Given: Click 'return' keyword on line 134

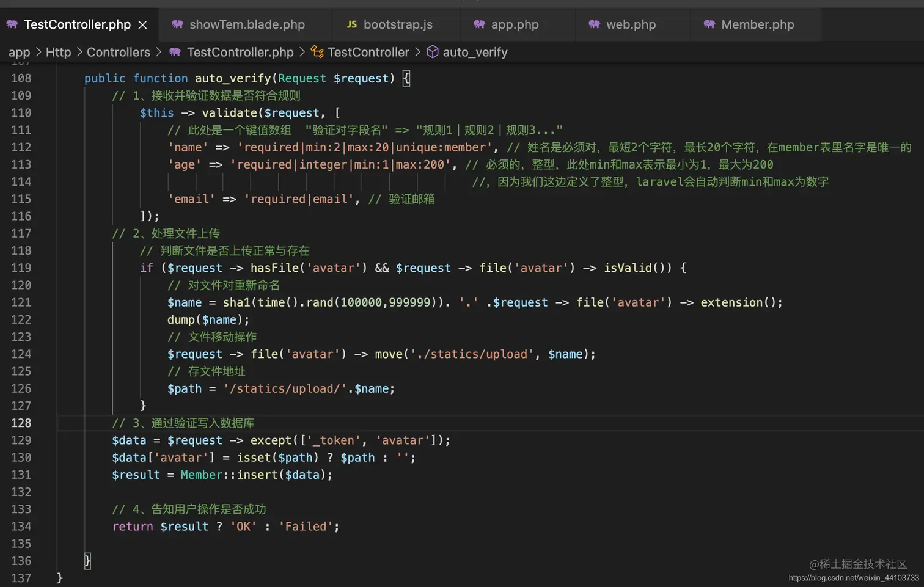Looking at the screenshot, I should (x=133, y=527).
